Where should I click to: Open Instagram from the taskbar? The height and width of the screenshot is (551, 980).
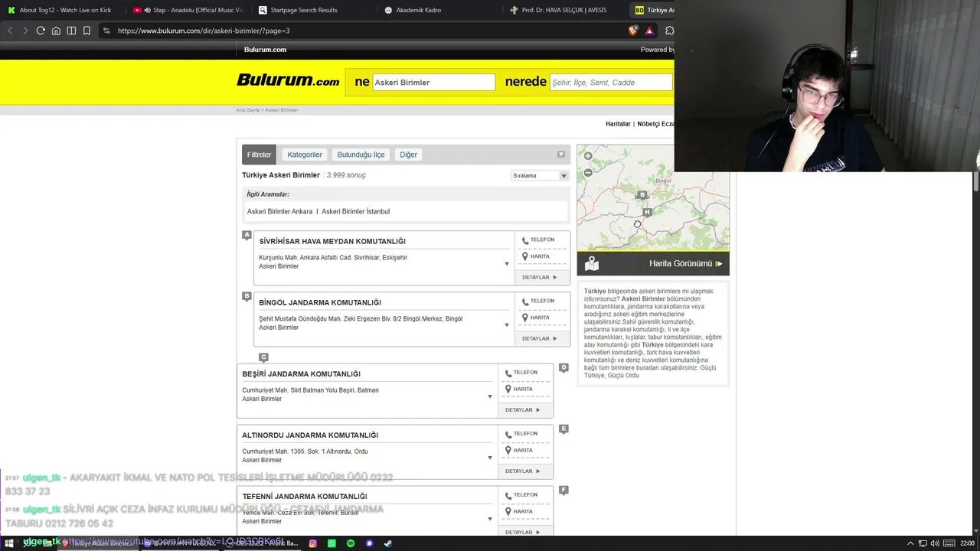click(313, 543)
